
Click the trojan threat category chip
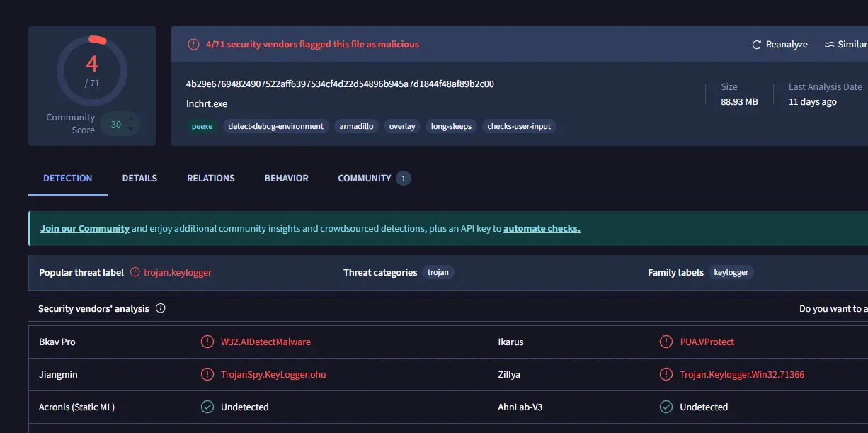438,272
